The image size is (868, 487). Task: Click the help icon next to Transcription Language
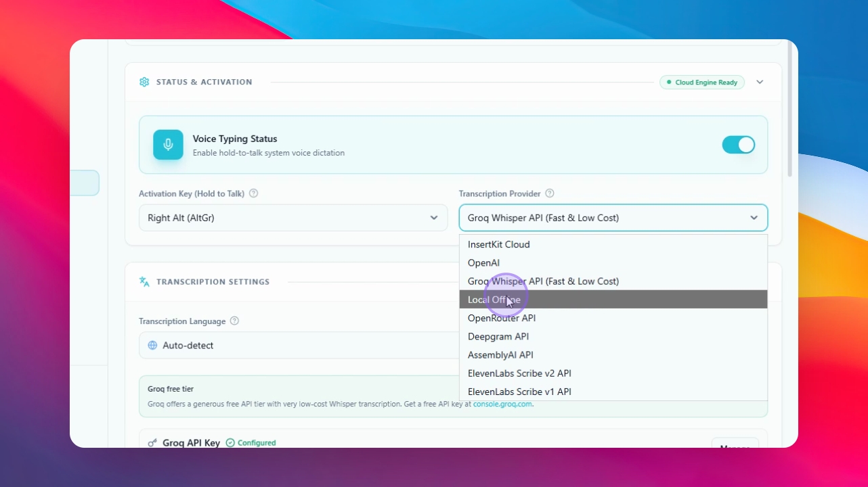(234, 321)
